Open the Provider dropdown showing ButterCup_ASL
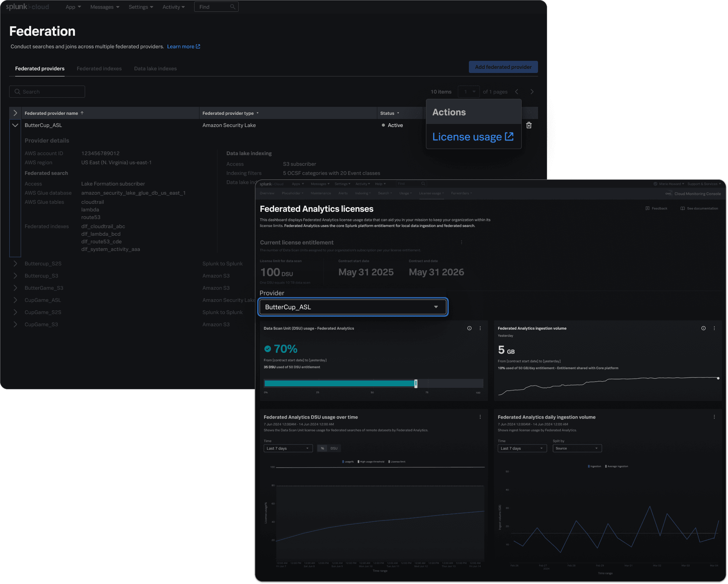The height and width of the screenshot is (584, 728). point(353,307)
